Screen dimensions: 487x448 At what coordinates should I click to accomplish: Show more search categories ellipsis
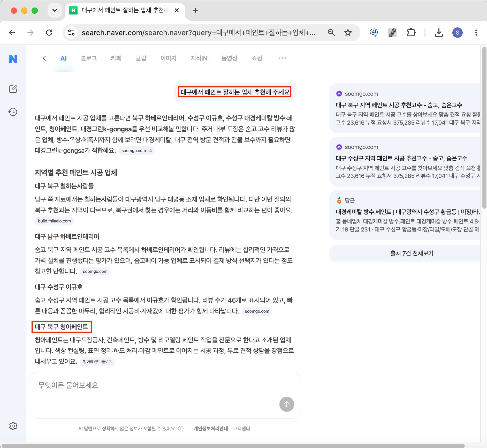pos(282,58)
